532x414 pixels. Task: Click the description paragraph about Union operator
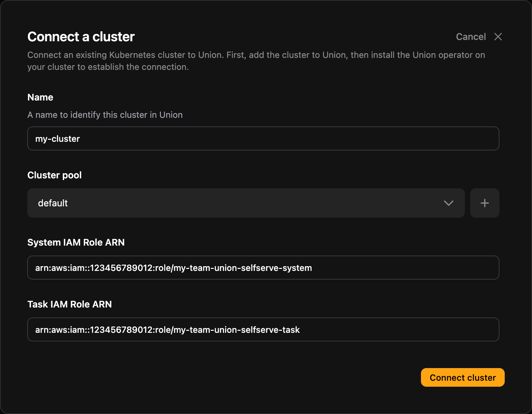[256, 61]
